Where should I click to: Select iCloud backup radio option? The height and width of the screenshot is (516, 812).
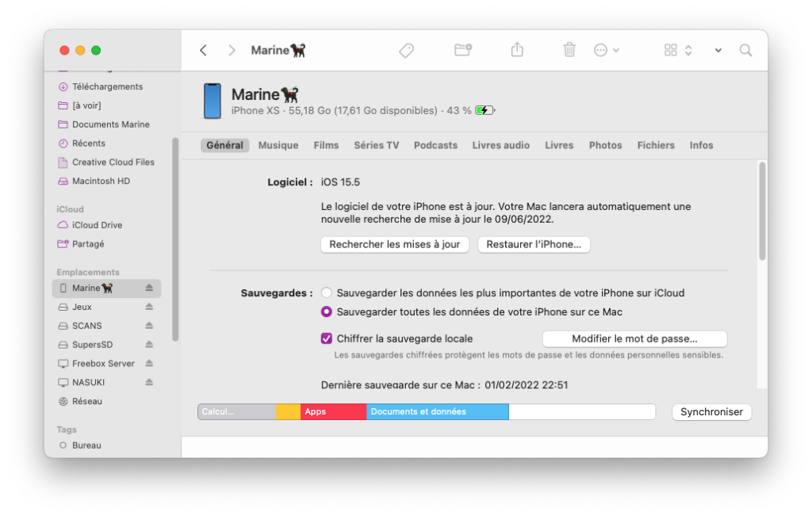tap(327, 293)
